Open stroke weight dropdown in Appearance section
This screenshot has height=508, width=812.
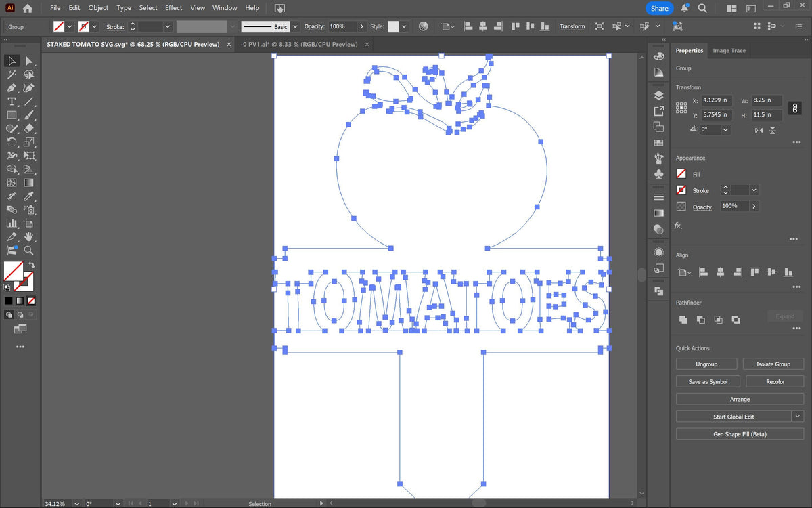coord(754,190)
